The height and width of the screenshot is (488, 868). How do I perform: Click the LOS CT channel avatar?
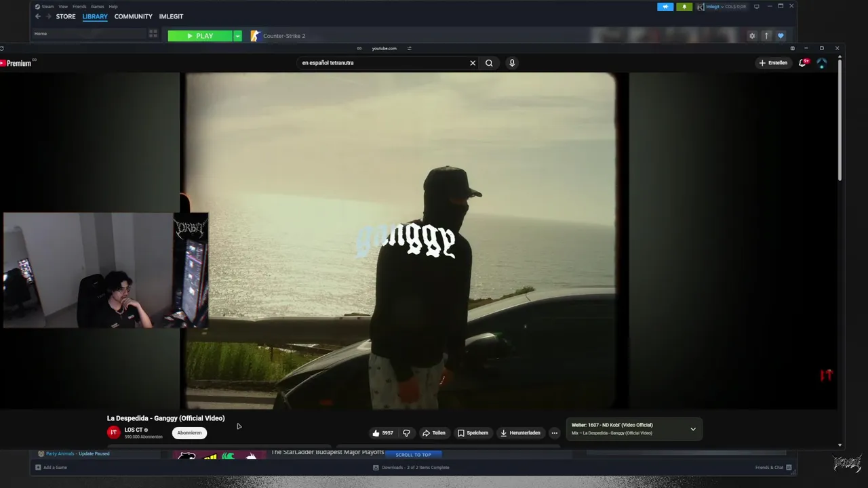pos(114,432)
